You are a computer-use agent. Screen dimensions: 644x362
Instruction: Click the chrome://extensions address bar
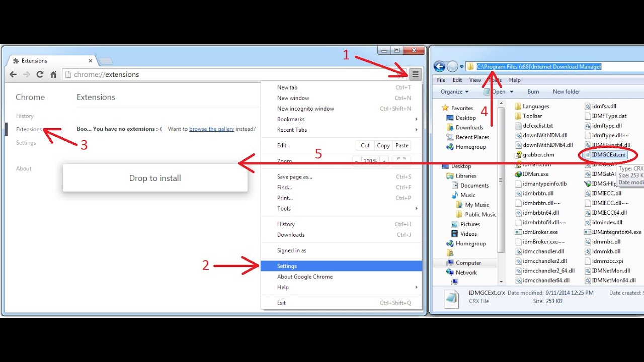point(234,74)
